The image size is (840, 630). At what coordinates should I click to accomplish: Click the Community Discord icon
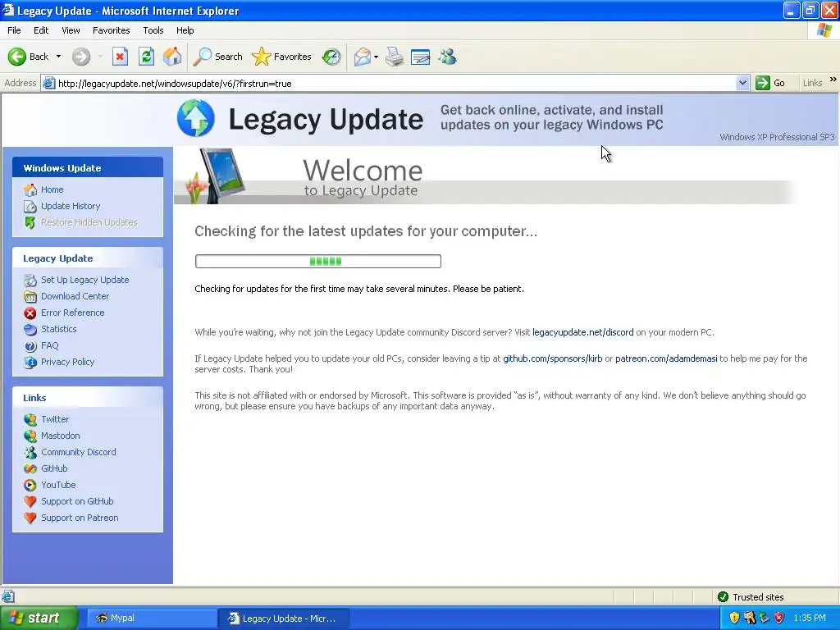pos(30,452)
